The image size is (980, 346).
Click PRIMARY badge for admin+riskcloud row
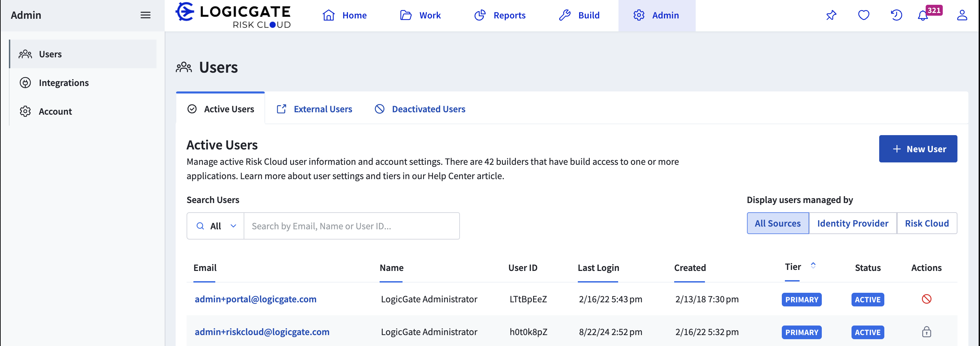802,332
